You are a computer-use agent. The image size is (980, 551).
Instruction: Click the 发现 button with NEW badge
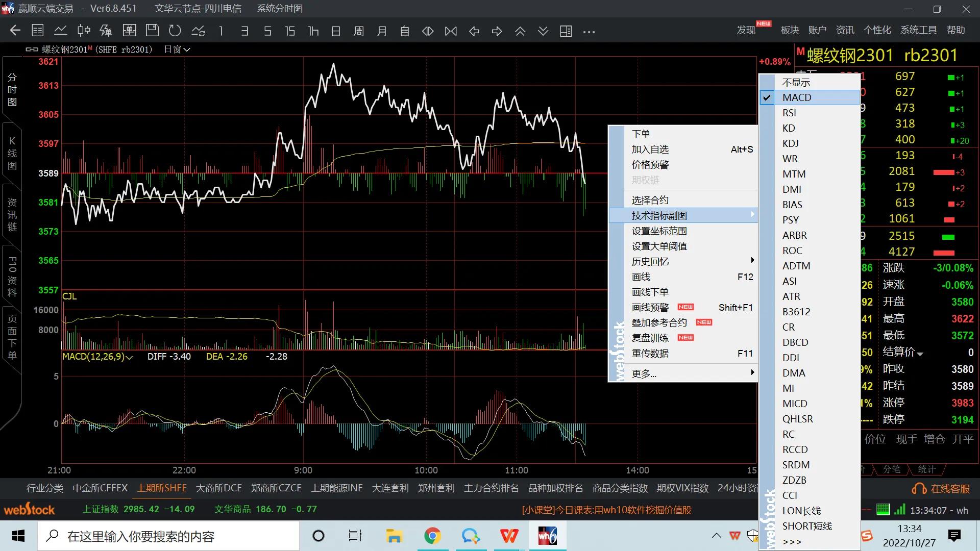tap(745, 30)
